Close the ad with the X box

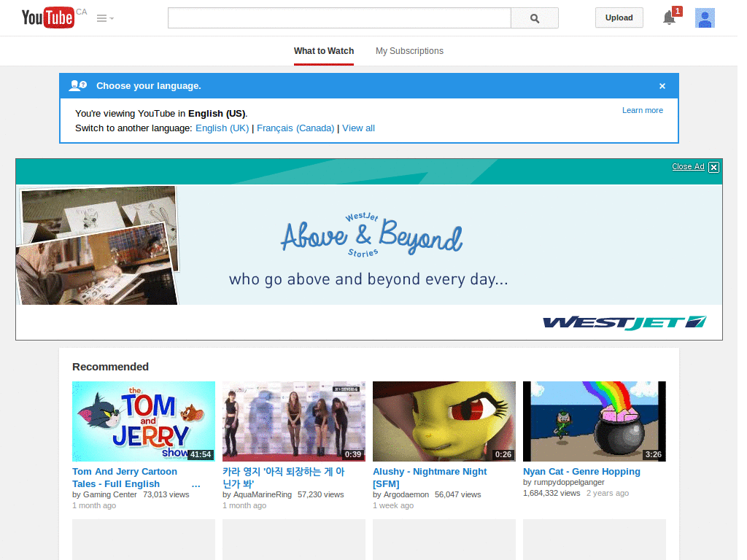(713, 167)
